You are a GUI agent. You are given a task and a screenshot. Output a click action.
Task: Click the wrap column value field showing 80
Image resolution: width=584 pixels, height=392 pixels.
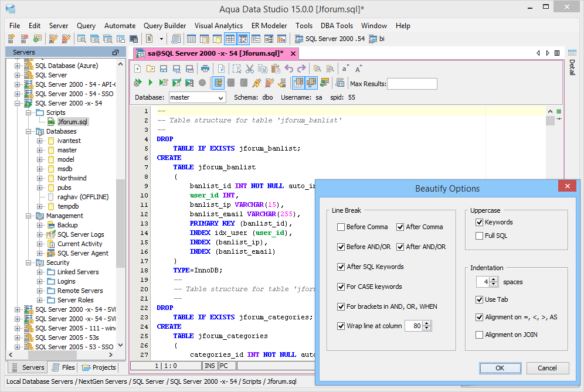pyautogui.click(x=414, y=326)
